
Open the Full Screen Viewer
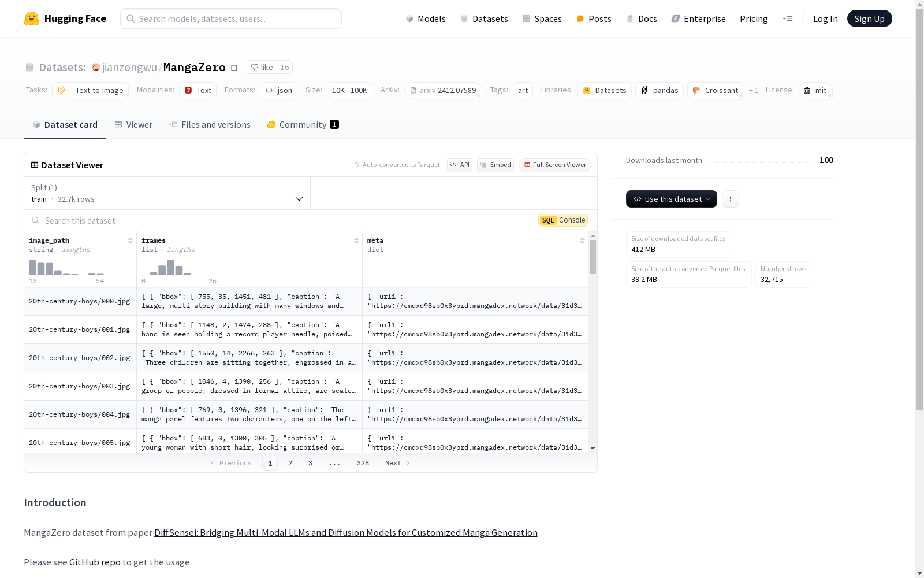tap(555, 165)
